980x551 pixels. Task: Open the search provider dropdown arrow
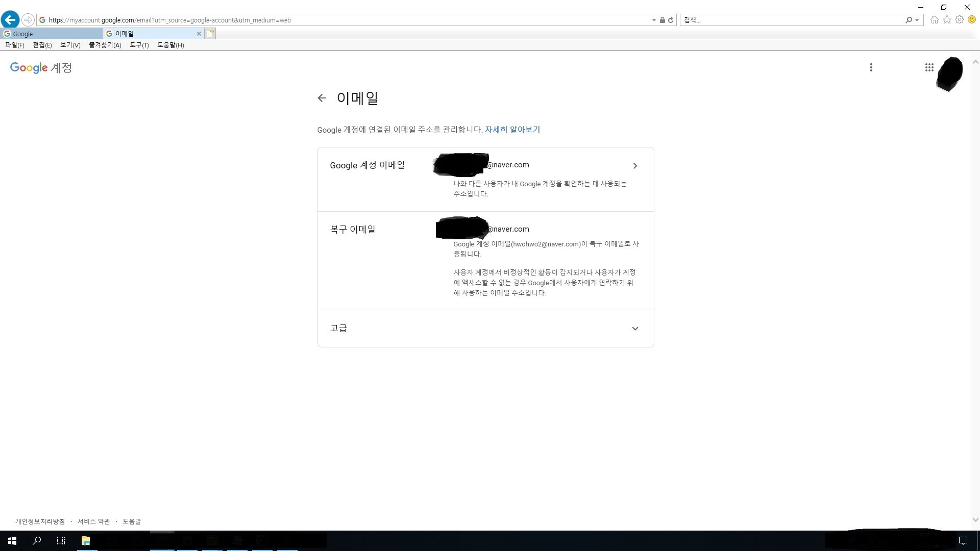tap(917, 20)
